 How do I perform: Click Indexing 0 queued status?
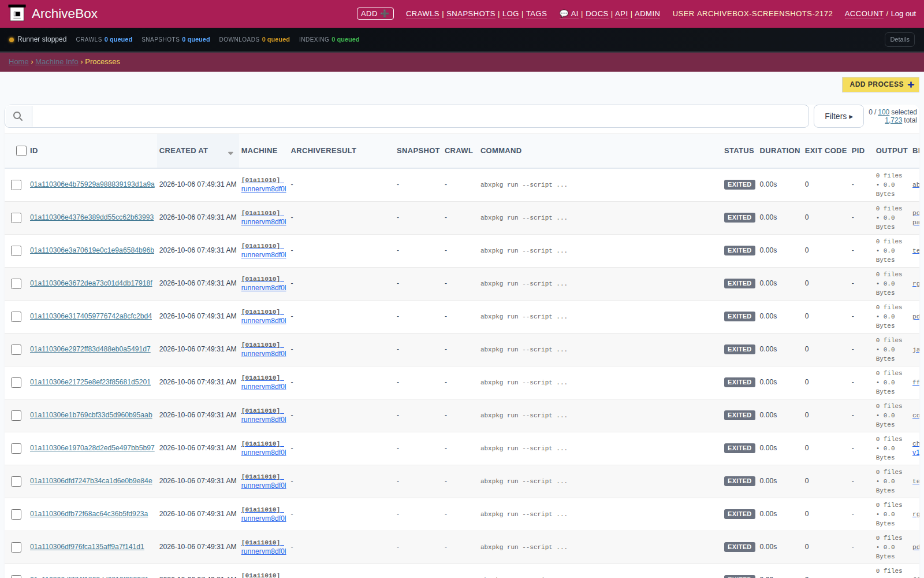(x=329, y=40)
